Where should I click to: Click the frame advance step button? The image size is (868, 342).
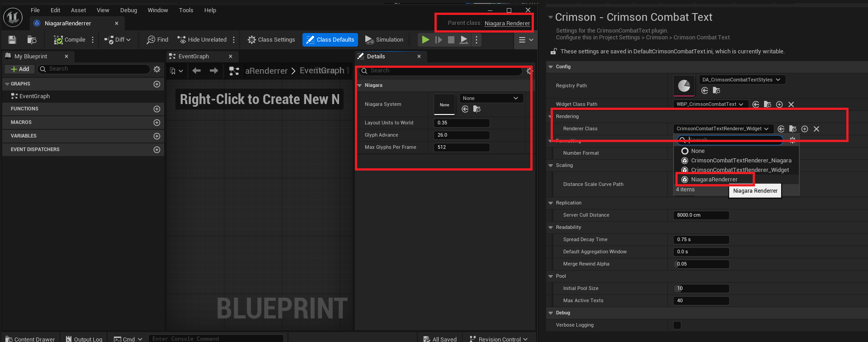click(x=438, y=40)
